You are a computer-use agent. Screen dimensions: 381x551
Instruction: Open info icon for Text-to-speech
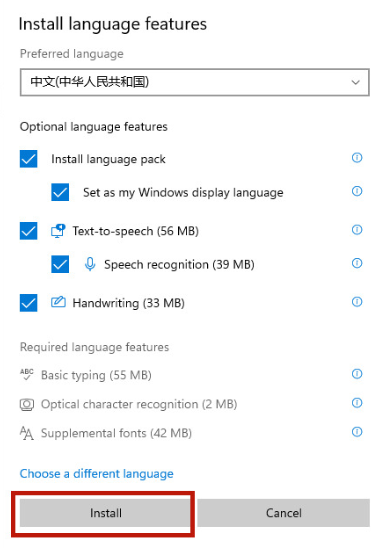click(x=357, y=230)
